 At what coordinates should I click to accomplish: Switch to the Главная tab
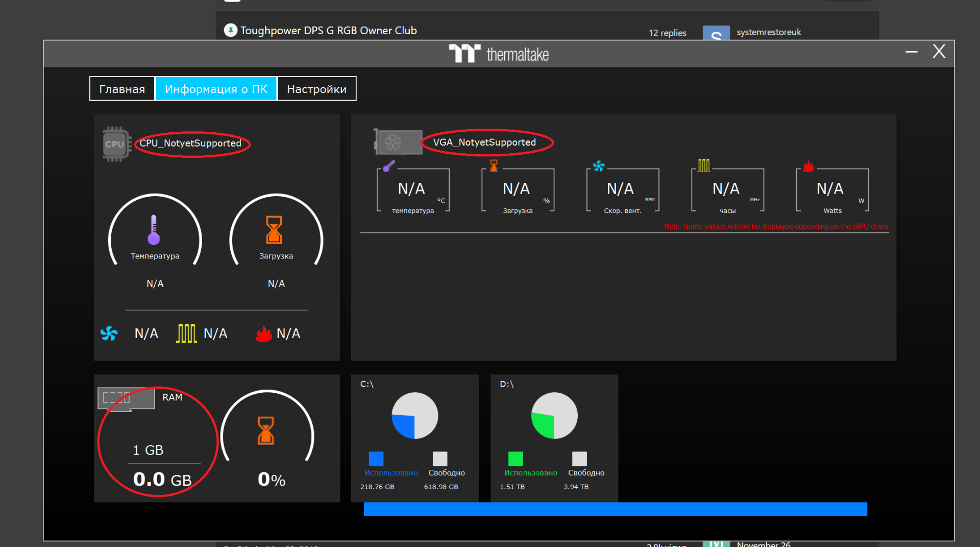point(122,89)
